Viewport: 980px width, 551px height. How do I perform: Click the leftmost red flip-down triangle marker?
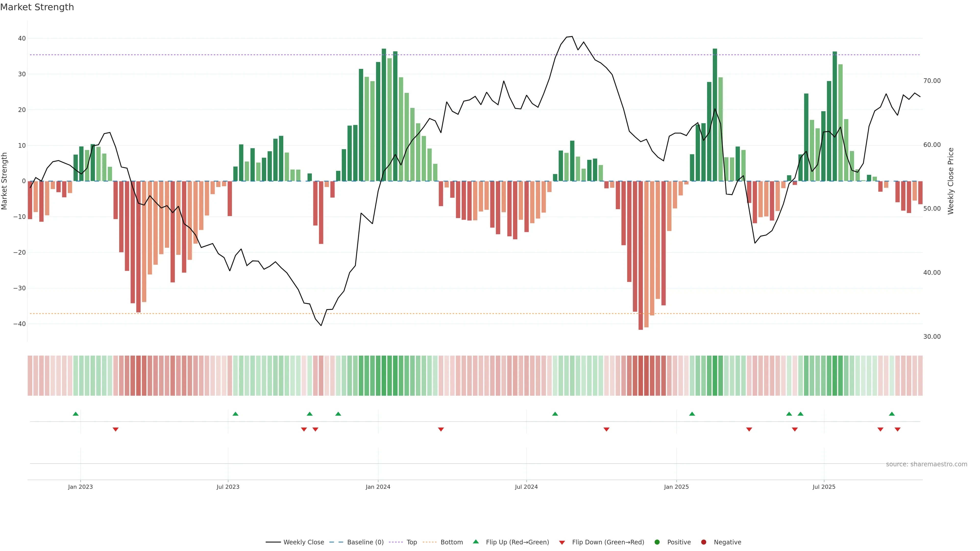[116, 429]
